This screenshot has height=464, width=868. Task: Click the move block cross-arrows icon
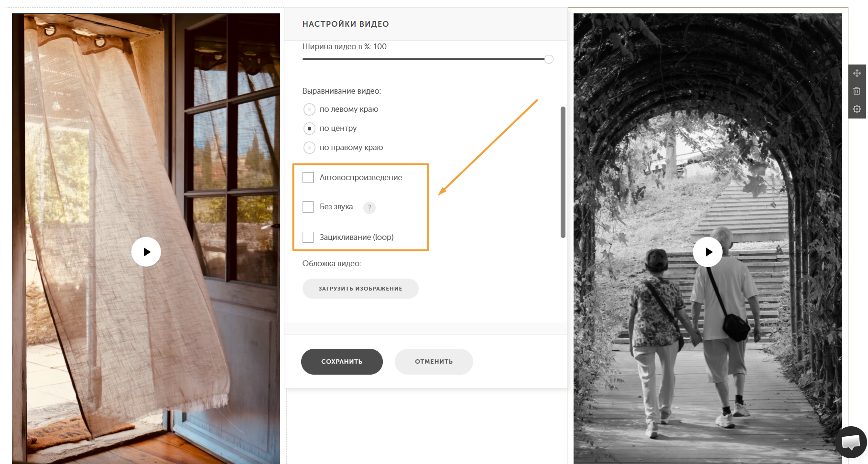pos(857,73)
